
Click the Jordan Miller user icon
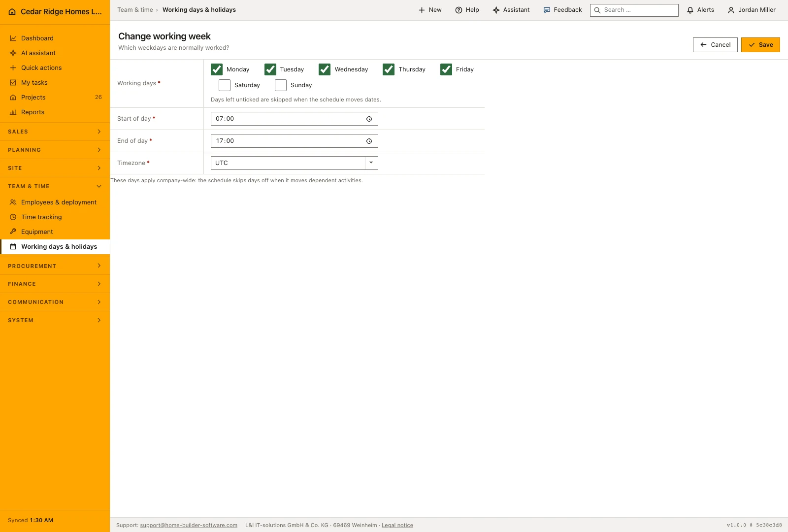[731, 10]
